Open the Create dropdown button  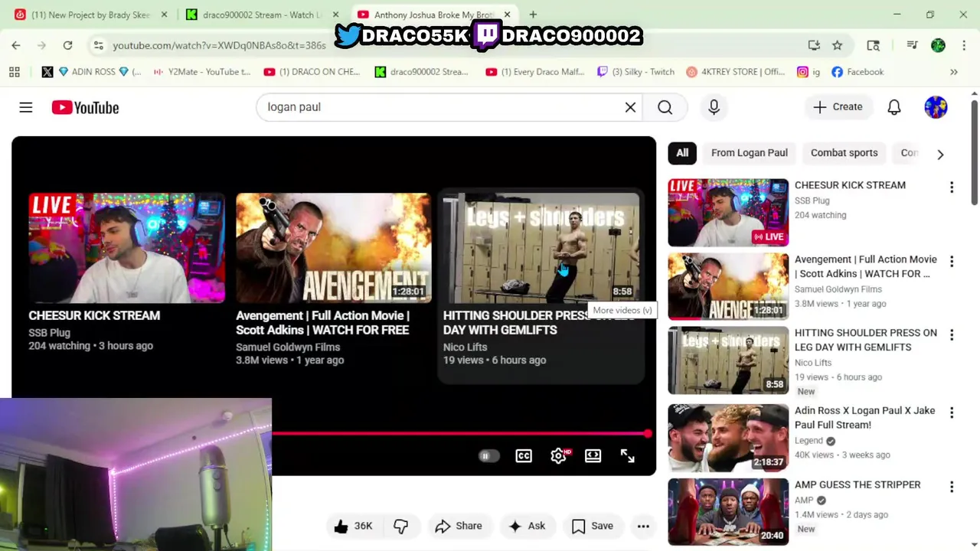click(x=838, y=107)
